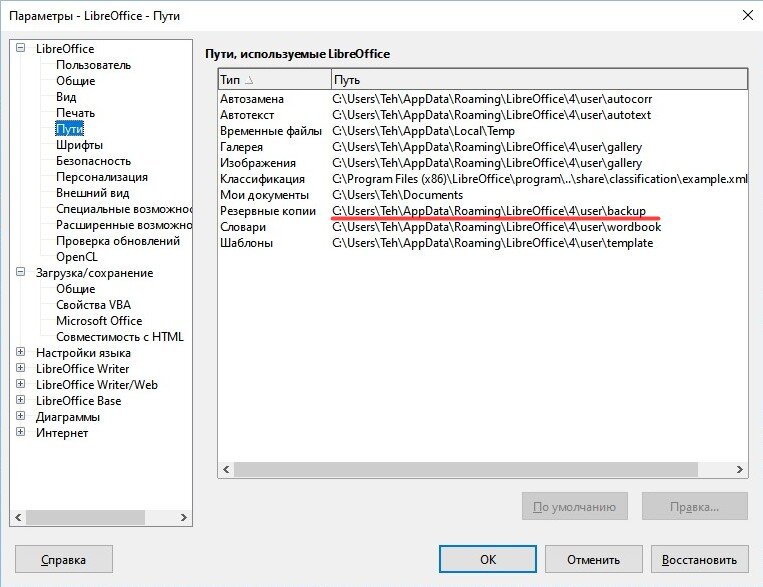Sort paths by the Тип column header
Image resolution: width=763 pixels, height=587 pixels.
274,79
